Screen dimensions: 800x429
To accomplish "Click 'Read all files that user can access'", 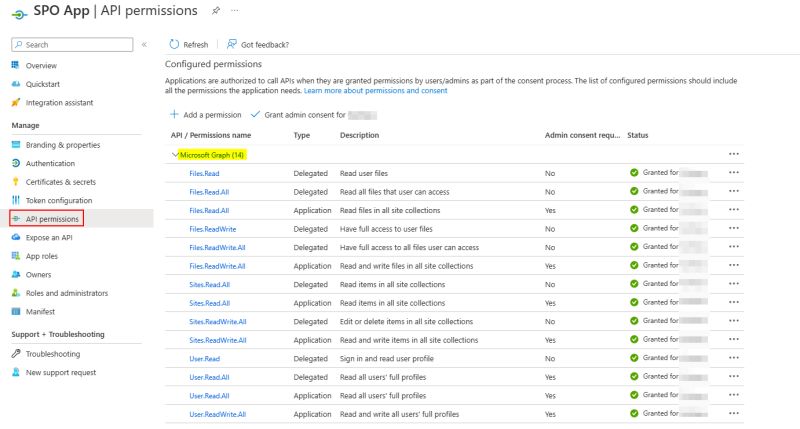I will pos(394,192).
